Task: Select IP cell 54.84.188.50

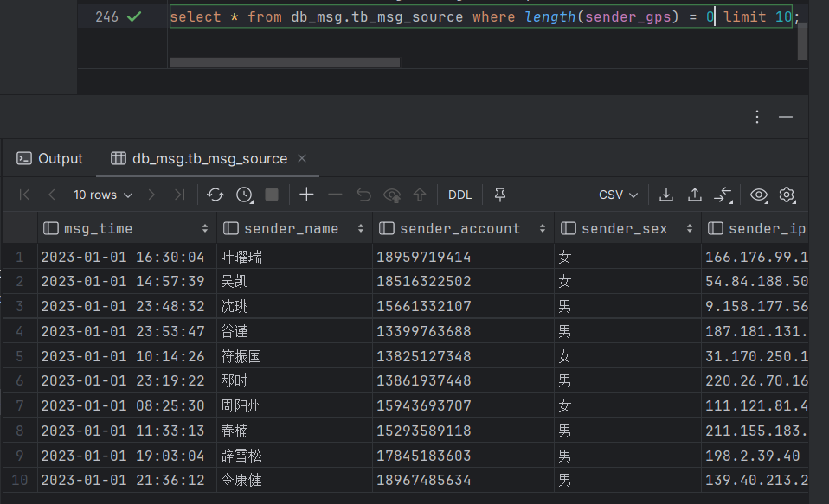Action: pyautogui.click(x=756, y=281)
